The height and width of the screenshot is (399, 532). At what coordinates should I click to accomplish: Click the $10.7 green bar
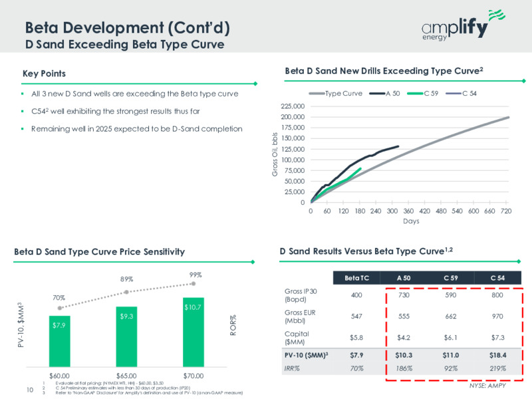coord(194,332)
